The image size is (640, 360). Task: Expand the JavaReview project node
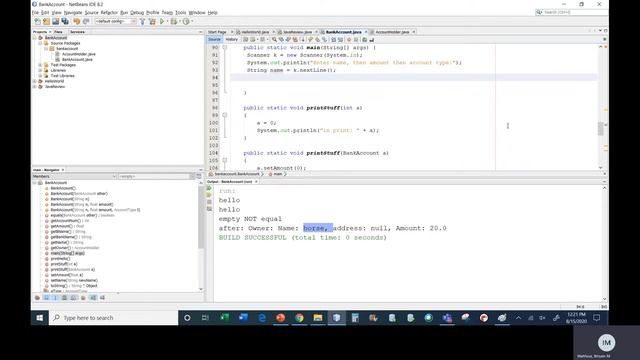[x=35, y=87]
